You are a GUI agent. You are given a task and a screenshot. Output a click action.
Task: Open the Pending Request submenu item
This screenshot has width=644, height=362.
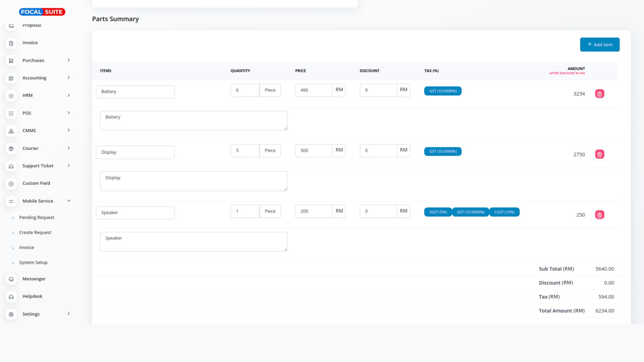click(37, 218)
